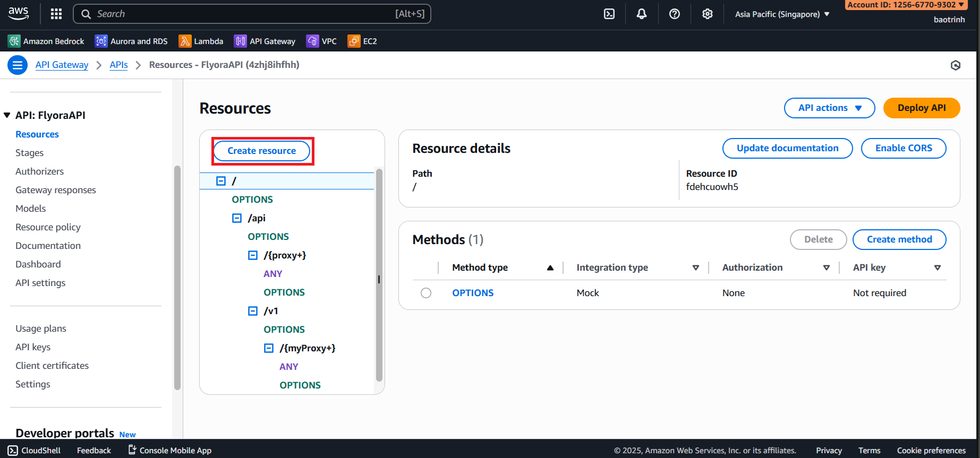
Task: Toggle the side navigation hamburger button
Action: 18,65
